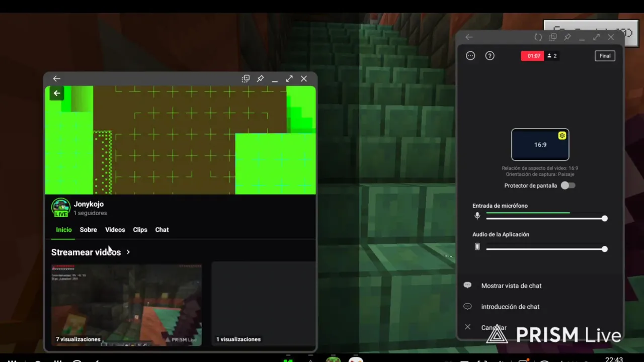The height and width of the screenshot is (362, 644).
Task: Expand the channel window to fullscreen
Action: [289, 78]
